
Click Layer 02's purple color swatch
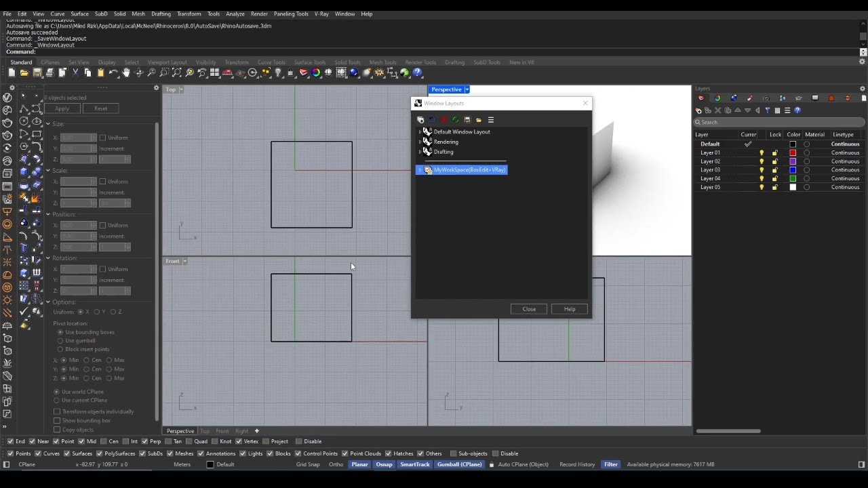792,161
